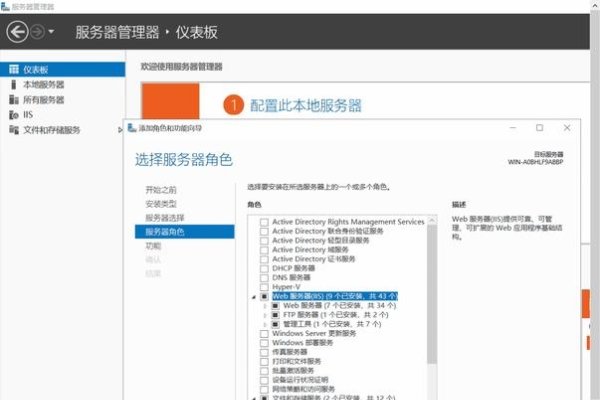This screenshot has height=400, width=600.
Task: Toggle the Web 服务器(IIS) role checkbox
Action: point(264,296)
